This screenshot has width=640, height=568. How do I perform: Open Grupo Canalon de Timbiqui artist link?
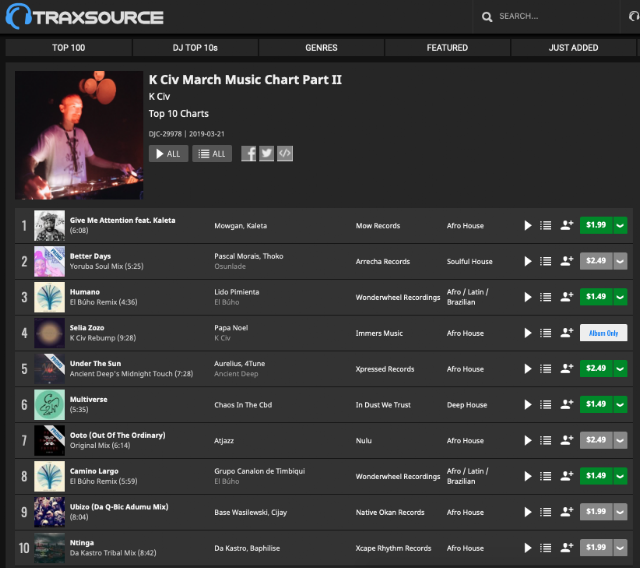tap(260, 471)
